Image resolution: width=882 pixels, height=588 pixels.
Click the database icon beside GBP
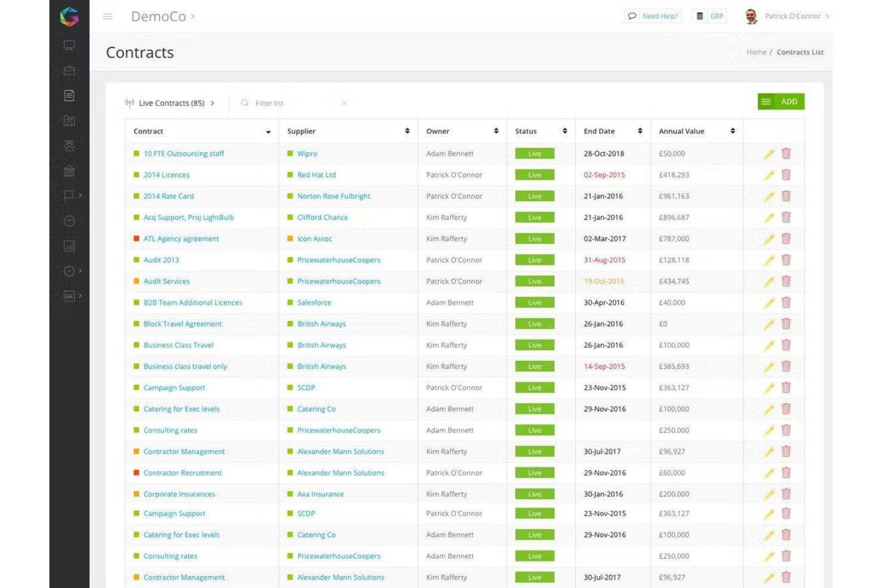coord(700,16)
